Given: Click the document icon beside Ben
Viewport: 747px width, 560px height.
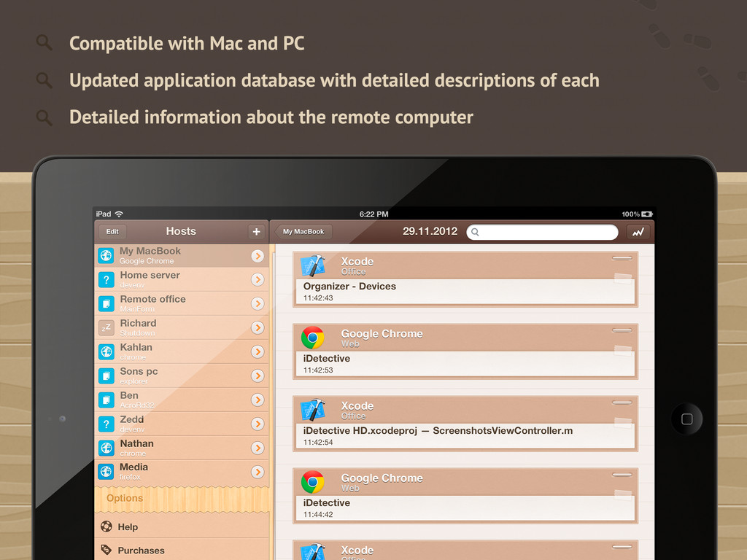Looking at the screenshot, I should 107,400.
